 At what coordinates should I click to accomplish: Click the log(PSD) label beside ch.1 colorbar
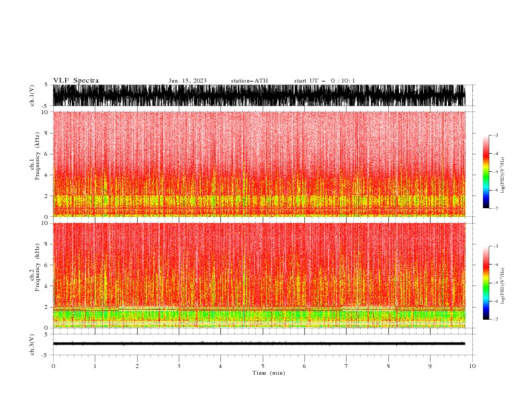click(x=502, y=175)
